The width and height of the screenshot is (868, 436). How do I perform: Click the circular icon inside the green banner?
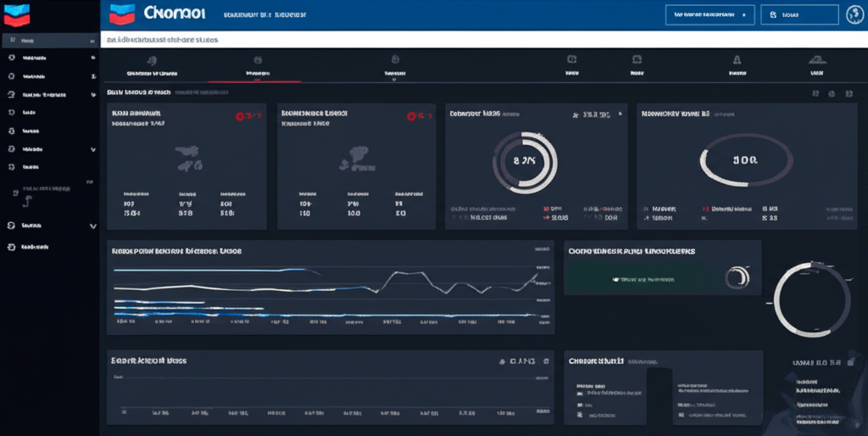click(737, 277)
